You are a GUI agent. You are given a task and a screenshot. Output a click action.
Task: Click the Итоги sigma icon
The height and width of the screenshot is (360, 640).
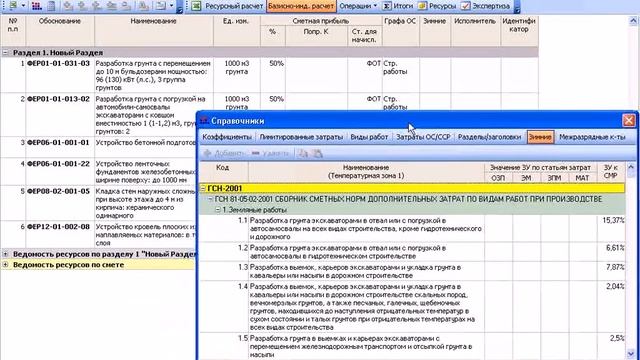387,6
